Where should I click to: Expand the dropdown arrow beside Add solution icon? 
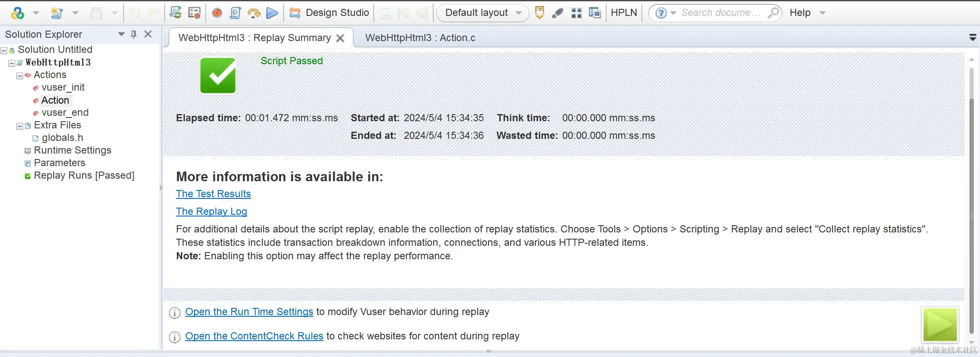click(x=36, y=13)
